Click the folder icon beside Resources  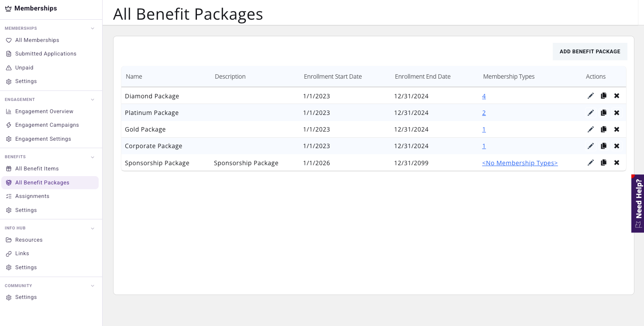click(x=9, y=240)
